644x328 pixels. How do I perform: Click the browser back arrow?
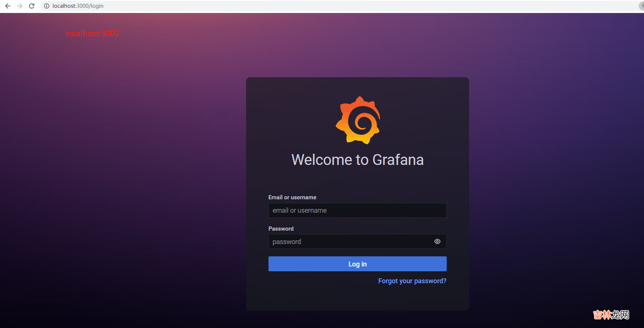point(8,6)
